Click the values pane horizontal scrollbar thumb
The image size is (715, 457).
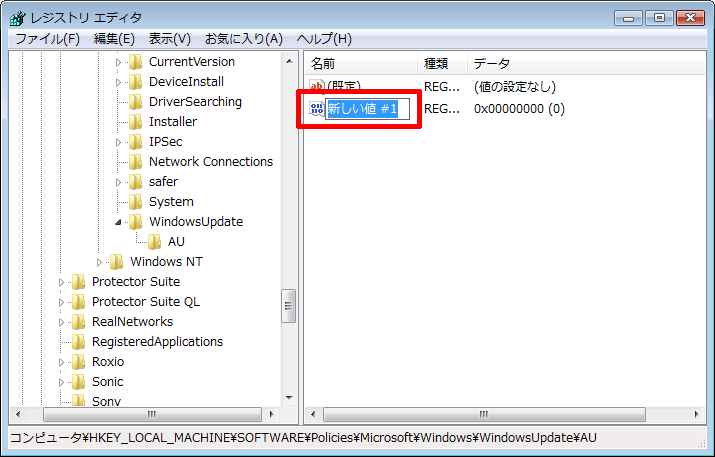click(484, 415)
